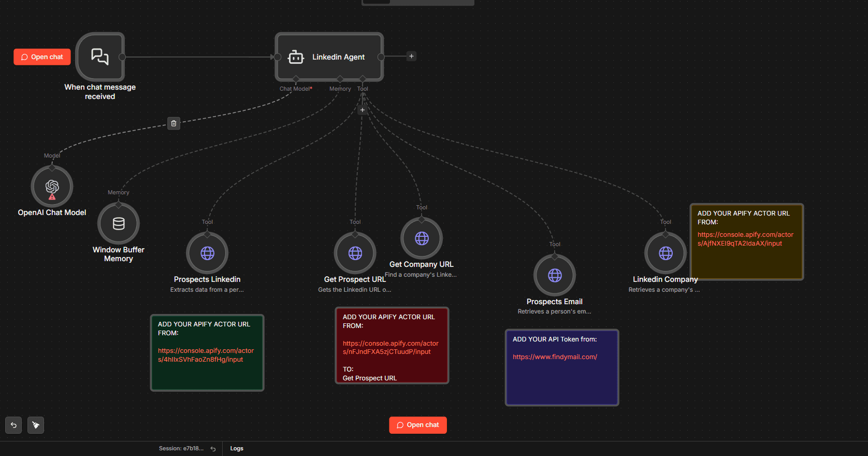Open the apify link in the red note
The image size is (868, 456).
pos(390,348)
